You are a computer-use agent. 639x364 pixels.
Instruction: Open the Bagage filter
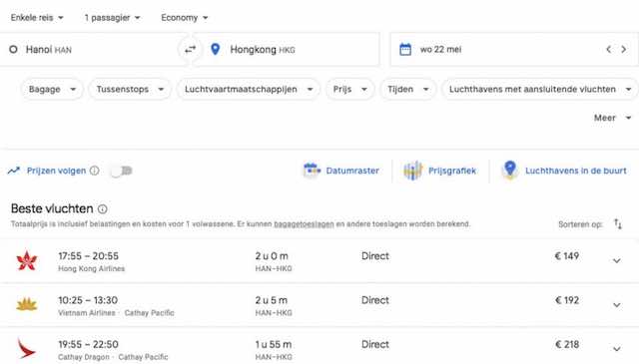(x=52, y=89)
